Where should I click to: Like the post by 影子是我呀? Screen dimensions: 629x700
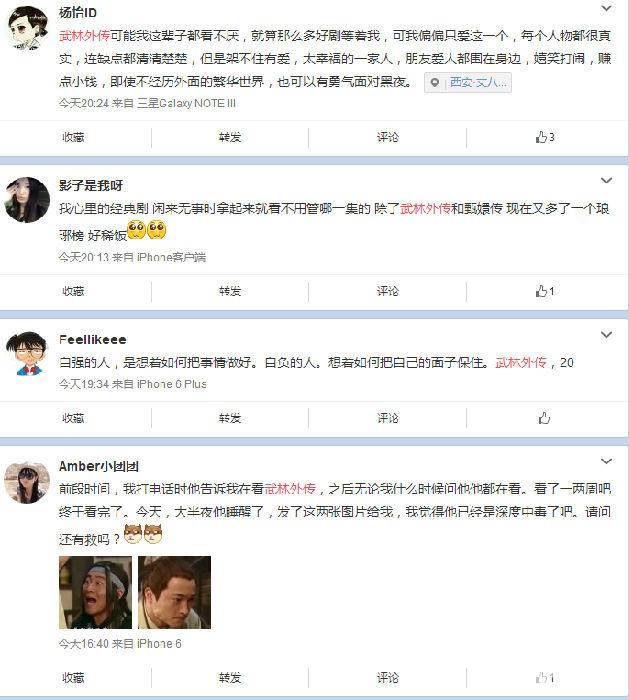click(545, 291)
